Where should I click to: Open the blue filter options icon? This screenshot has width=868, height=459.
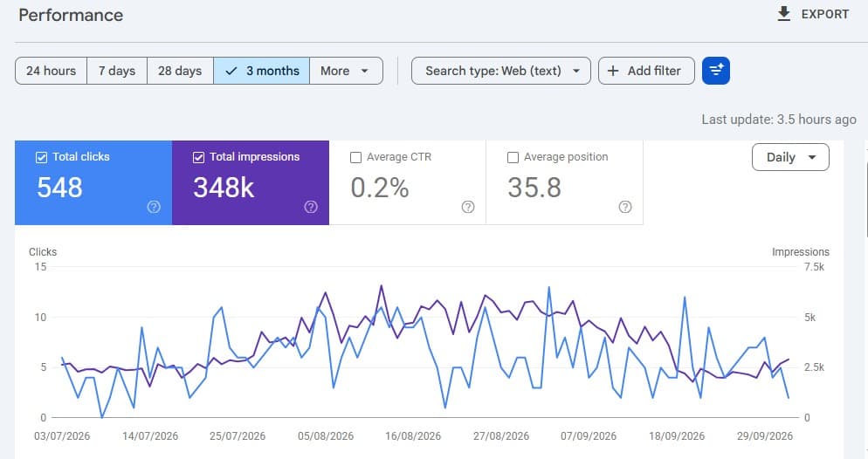click(716, 71)
